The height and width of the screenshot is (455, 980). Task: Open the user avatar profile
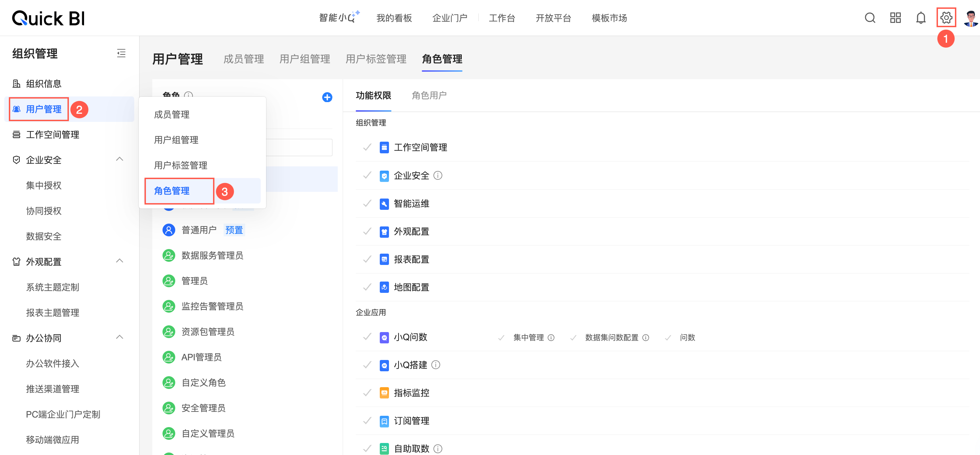point(970,18)
